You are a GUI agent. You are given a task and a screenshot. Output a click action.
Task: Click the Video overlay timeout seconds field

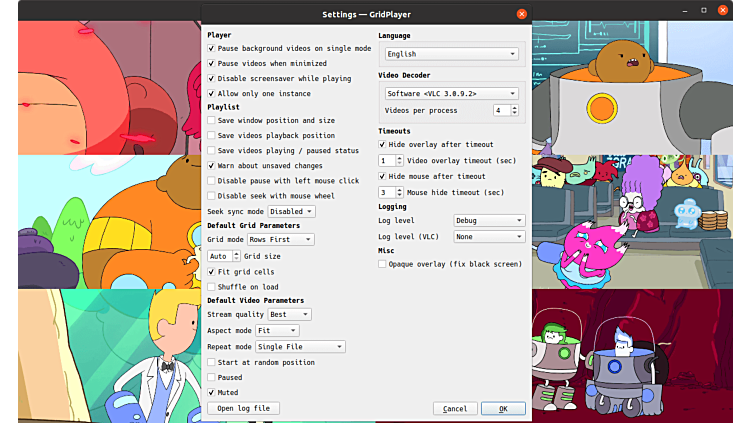click(386, 160)
